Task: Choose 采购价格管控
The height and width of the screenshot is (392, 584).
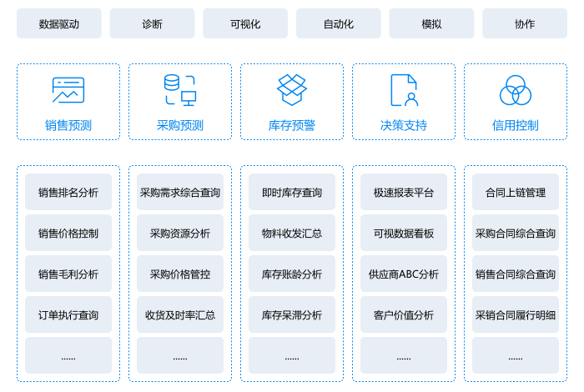Action: tap(180, 274)
